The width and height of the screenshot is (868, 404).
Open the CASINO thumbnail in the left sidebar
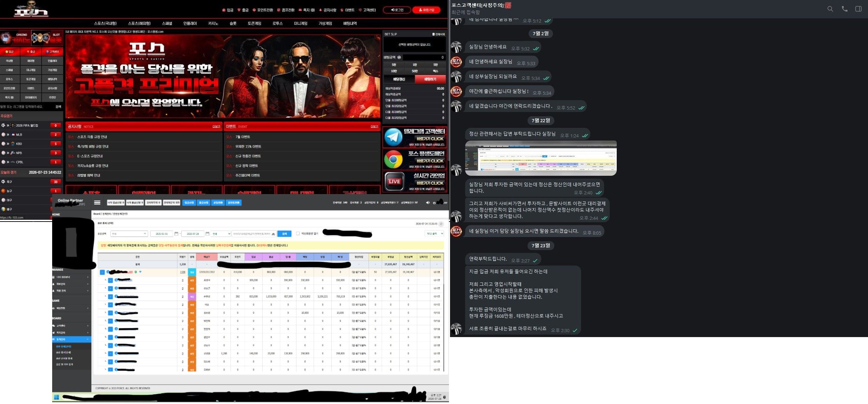click(16, 38)
